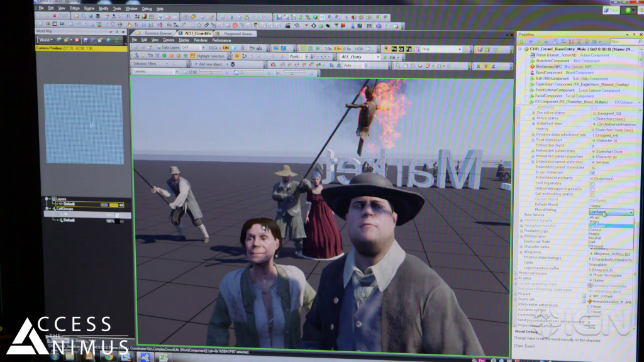Uncheck the Is zen statechart checkbox
This screenshot has width=644, height=362.
[x=592, y=173]
